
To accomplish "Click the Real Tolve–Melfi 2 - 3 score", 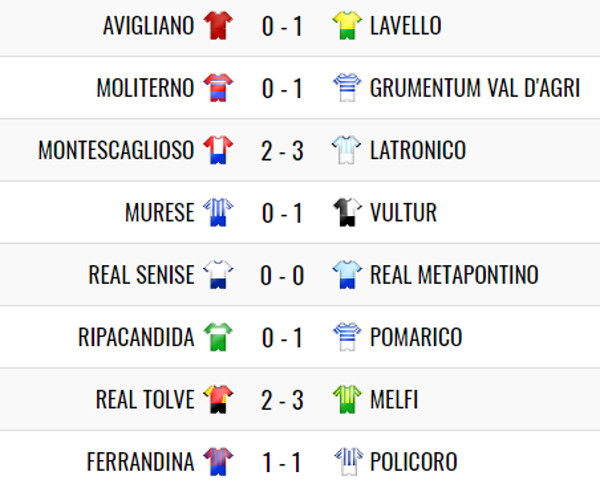I will (282, 400).
